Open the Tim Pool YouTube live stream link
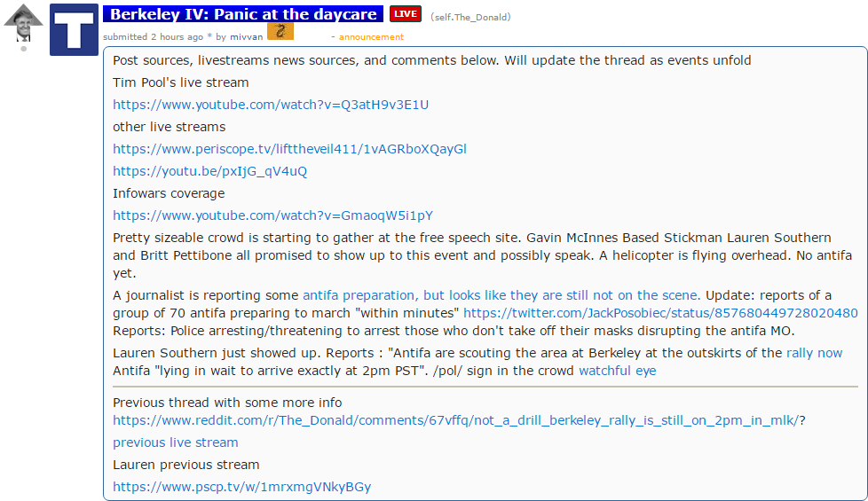The image size is (868, 501). pos(271,105)
